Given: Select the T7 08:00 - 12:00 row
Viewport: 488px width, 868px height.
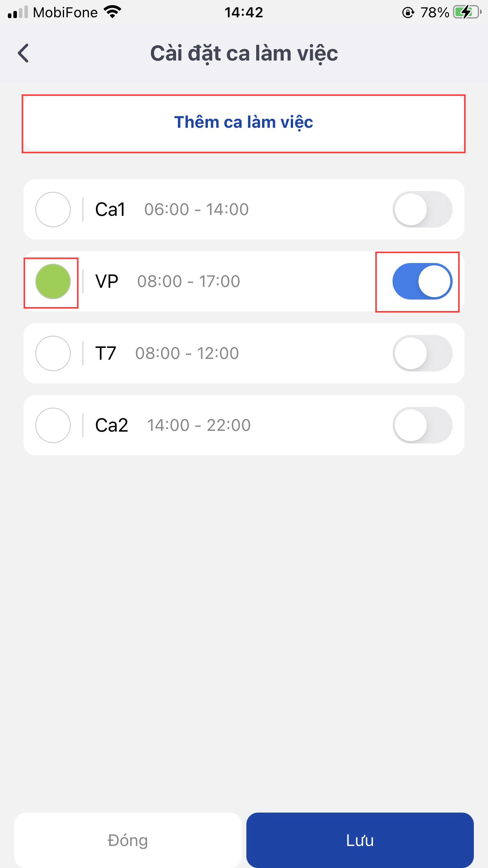Looking at the screenshot, I should click(187, 353).
